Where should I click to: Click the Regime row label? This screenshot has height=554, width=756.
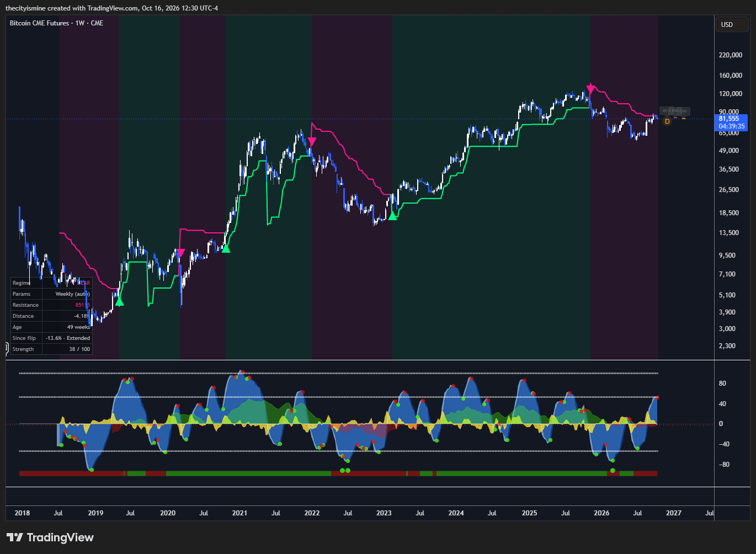(x=22, y=283)
